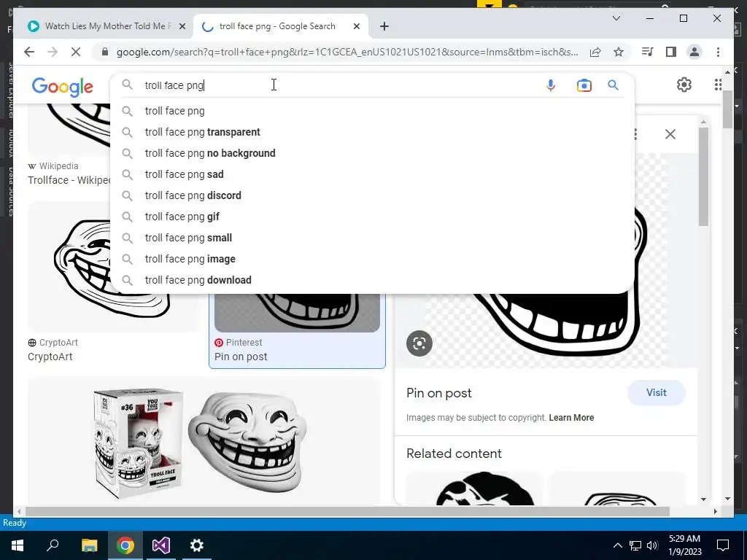Choose suggestion 'troll face png sad'
This screenshot has width=747, height=560.
pos(372,174)
